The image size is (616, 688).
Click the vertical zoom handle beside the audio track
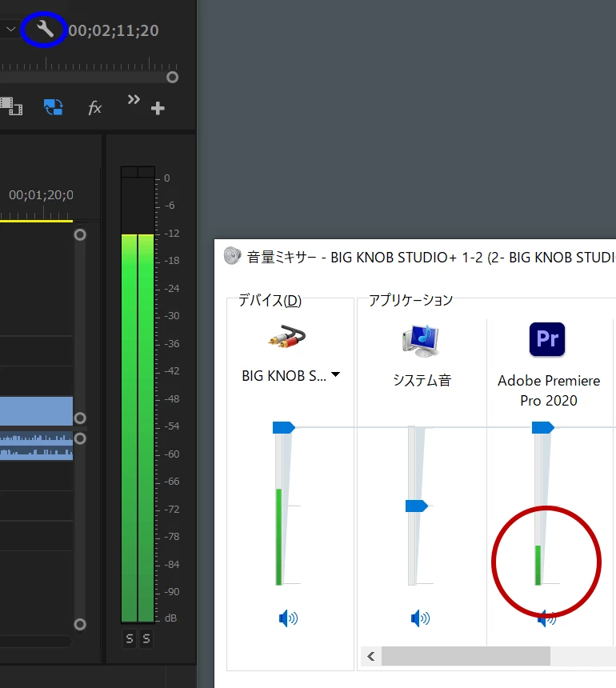(80, 438)
